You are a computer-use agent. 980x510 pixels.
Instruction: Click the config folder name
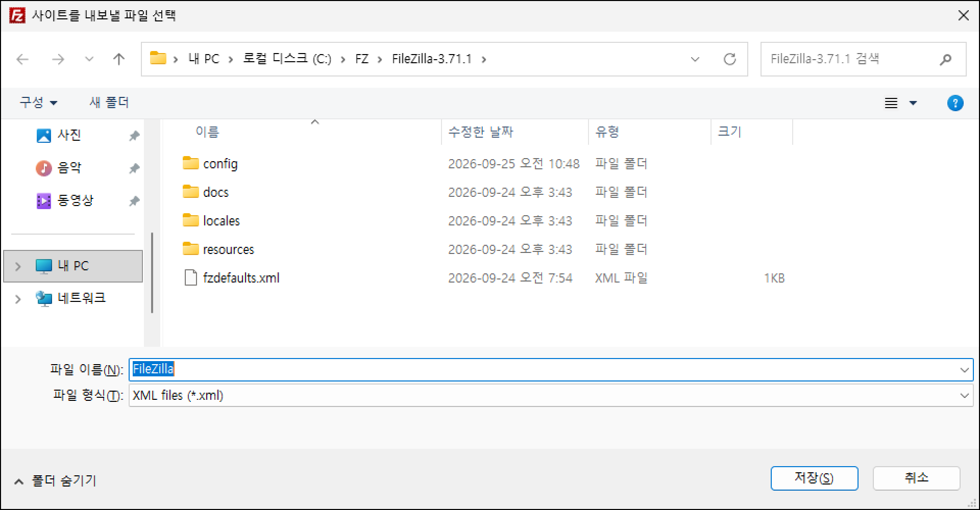click(220, 164)
